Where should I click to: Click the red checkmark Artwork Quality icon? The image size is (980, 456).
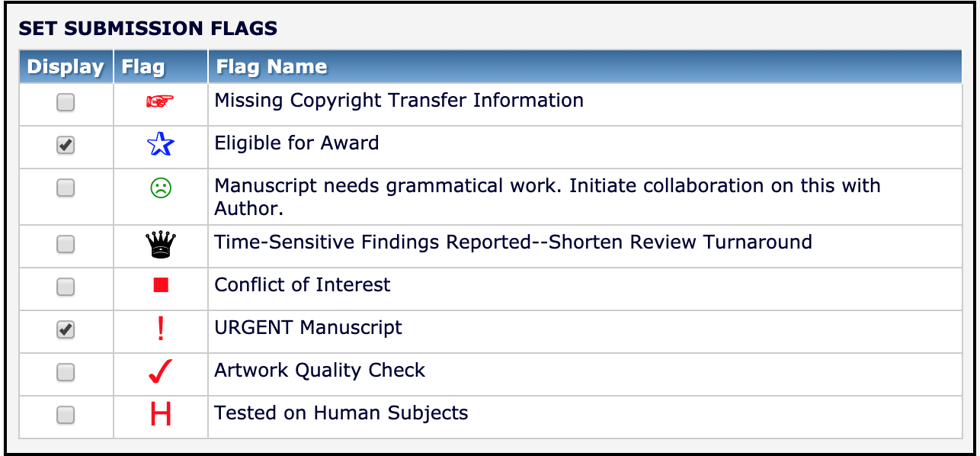point(160,371)
